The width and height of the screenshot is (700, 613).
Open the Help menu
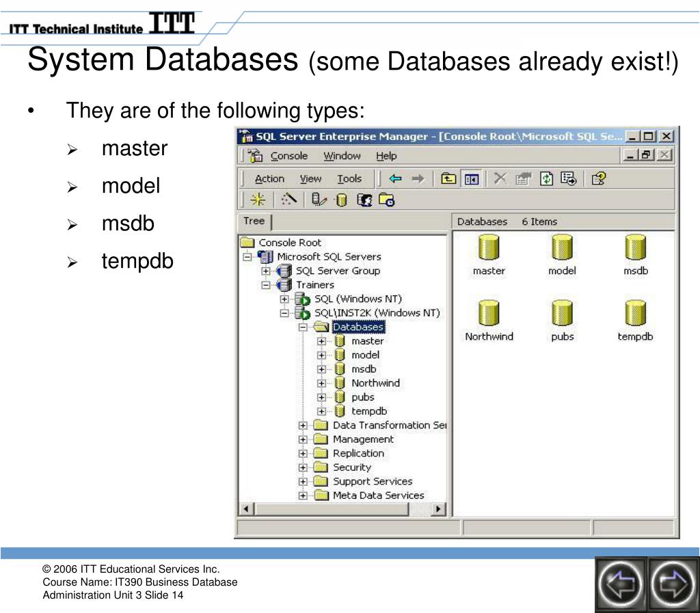click(x=386, y=156)
